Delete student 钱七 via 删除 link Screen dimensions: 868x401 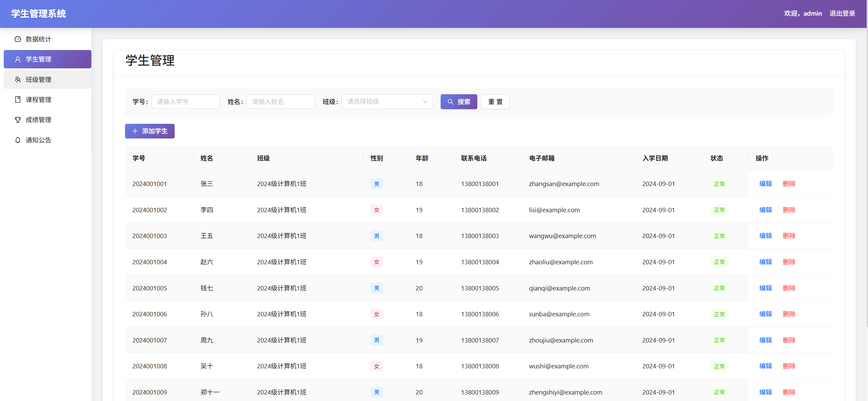pos(789,288)
